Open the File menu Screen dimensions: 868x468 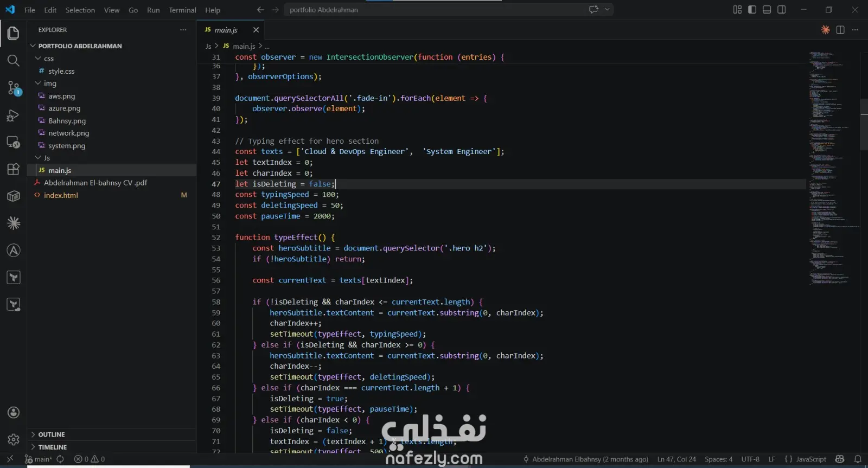(x=30, y=10)
